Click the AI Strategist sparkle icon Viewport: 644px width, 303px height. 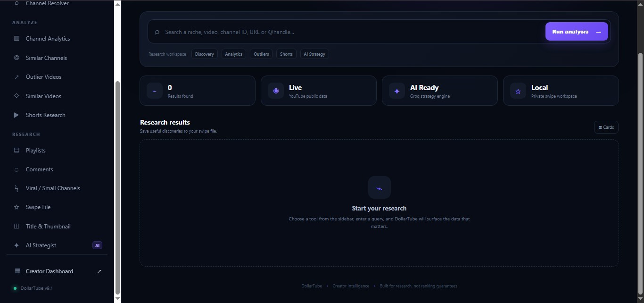[17, 245]
